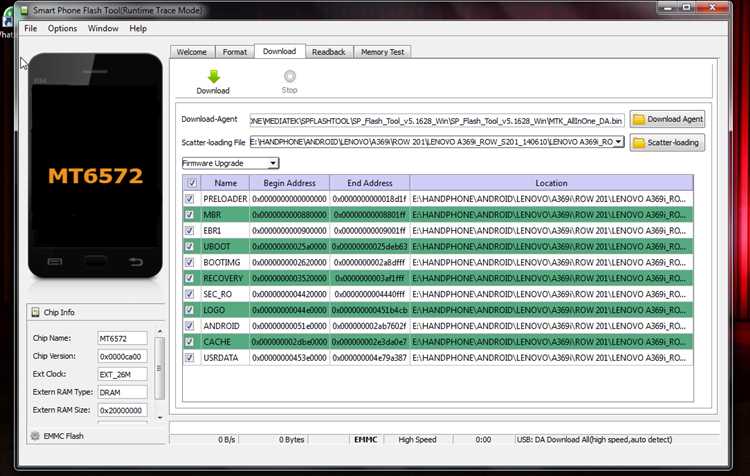The height and width of the screenshot is (476, 750).
Task: Click the LOGO end address cell
Action: tap(370, 310)
